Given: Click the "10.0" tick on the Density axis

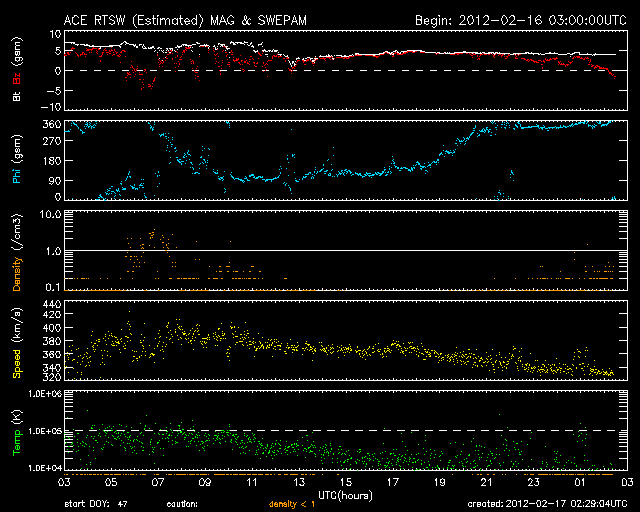Looking at the screenshot, I should point(50,214).
